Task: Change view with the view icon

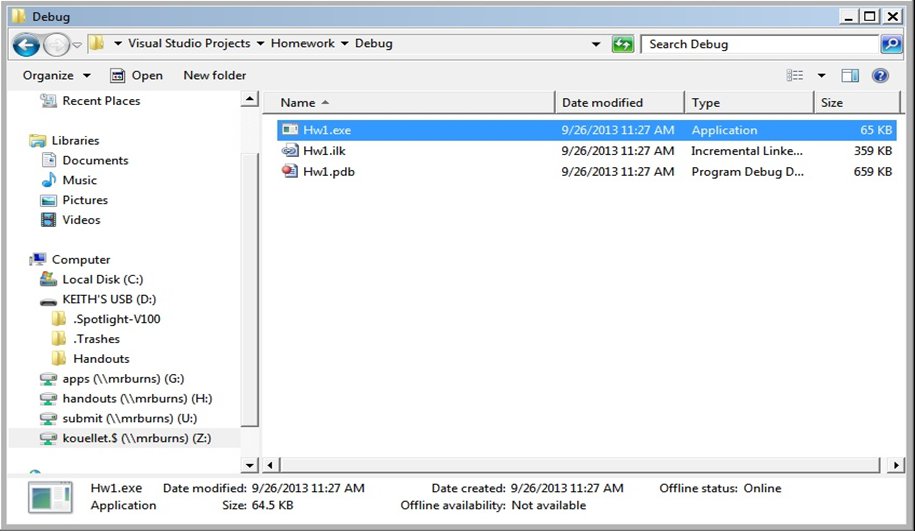Action: click(794, 75)
